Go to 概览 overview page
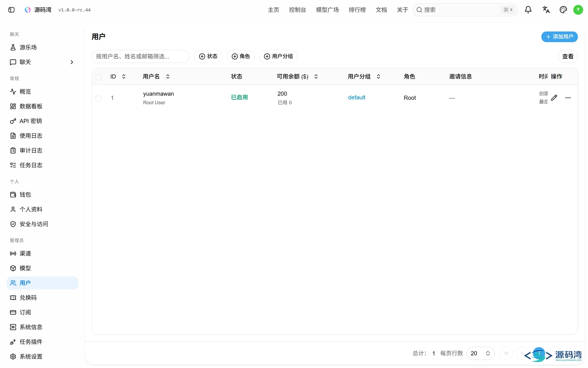 (42, 92)
